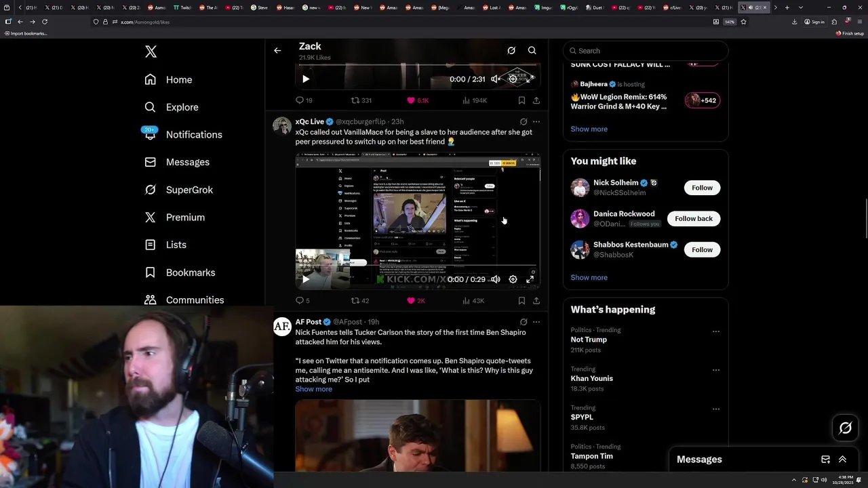The image size is (868, 488).
Task: Open Grok actions on xQc Live post
Action: pos(524,122)
